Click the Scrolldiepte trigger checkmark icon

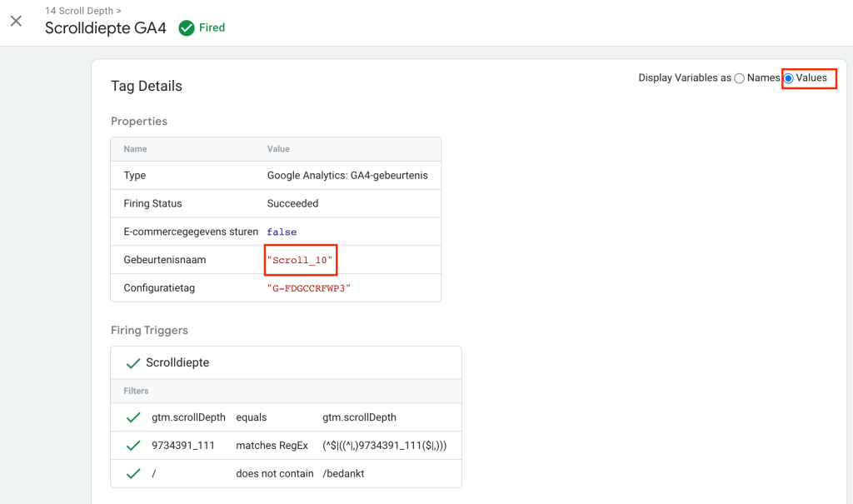coord(132,363)
